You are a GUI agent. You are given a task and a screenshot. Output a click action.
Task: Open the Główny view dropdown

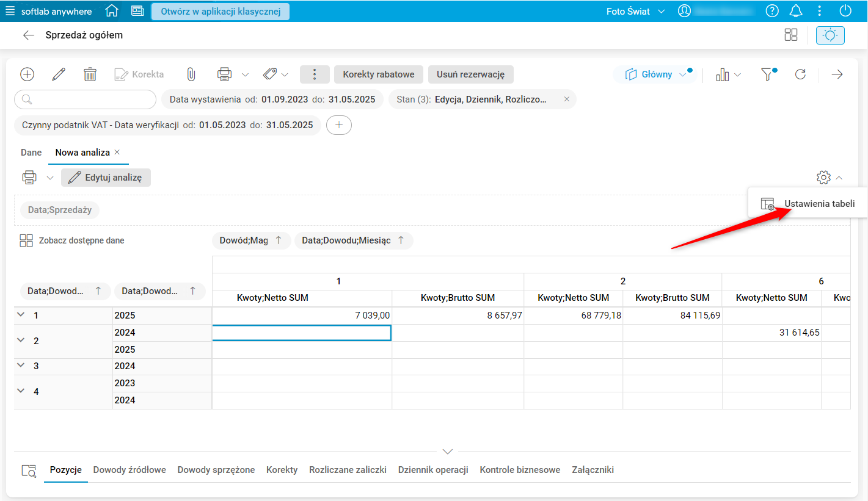click(x=655, y=74)
